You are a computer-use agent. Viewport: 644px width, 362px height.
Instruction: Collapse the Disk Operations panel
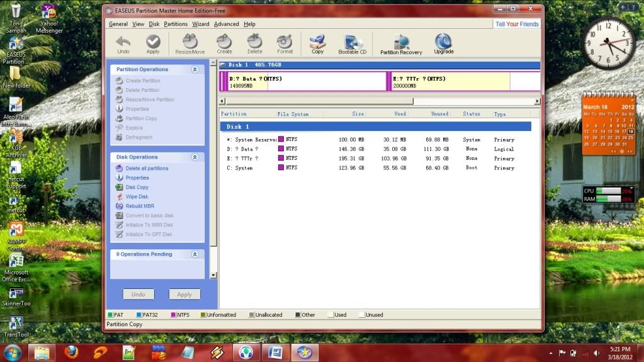point(195,157)
